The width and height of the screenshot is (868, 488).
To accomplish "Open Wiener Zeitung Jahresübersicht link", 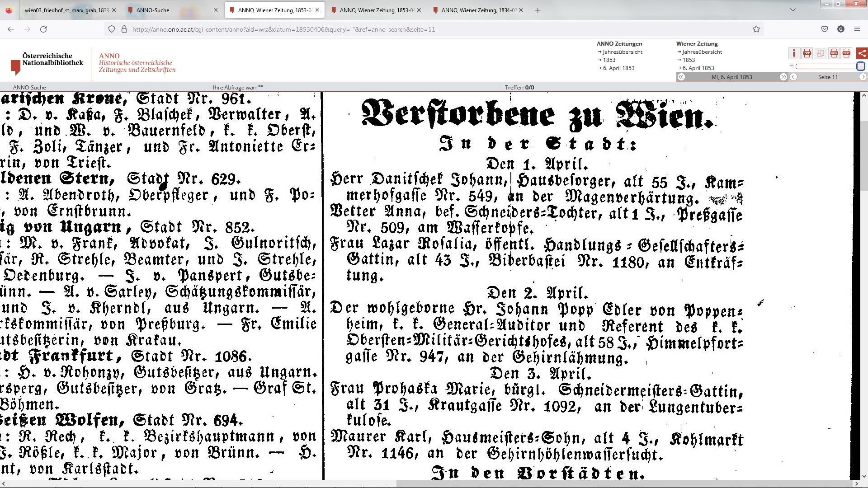I will [702, 52].
